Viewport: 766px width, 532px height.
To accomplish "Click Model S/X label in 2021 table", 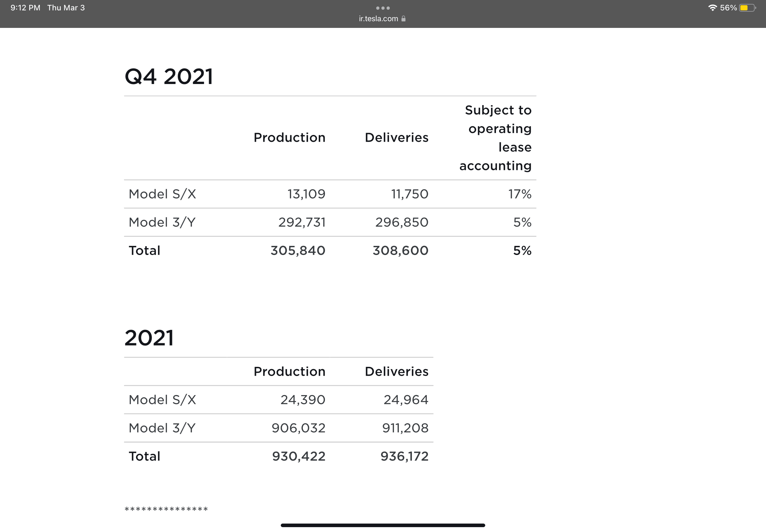I will tap(162, 400).
